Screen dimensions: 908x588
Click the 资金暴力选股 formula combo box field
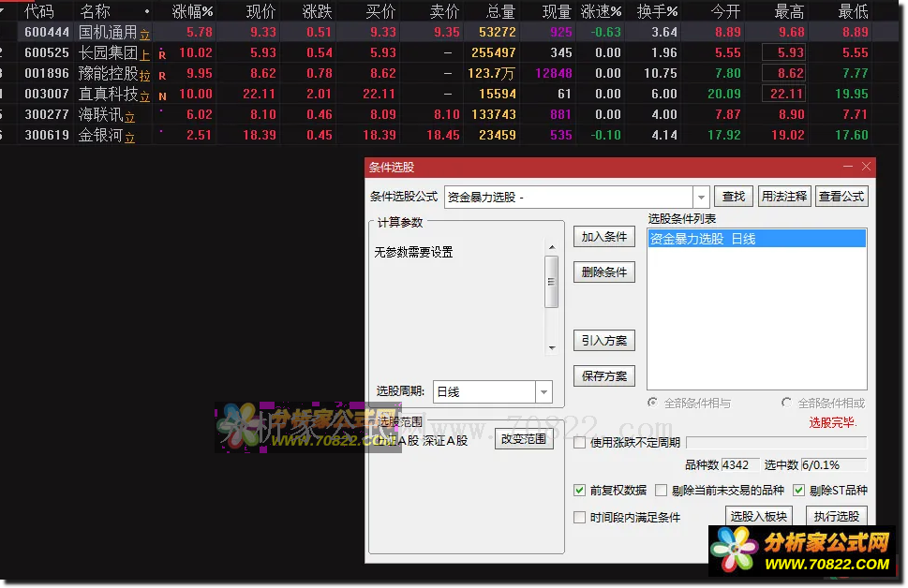(x=569, y=198)
